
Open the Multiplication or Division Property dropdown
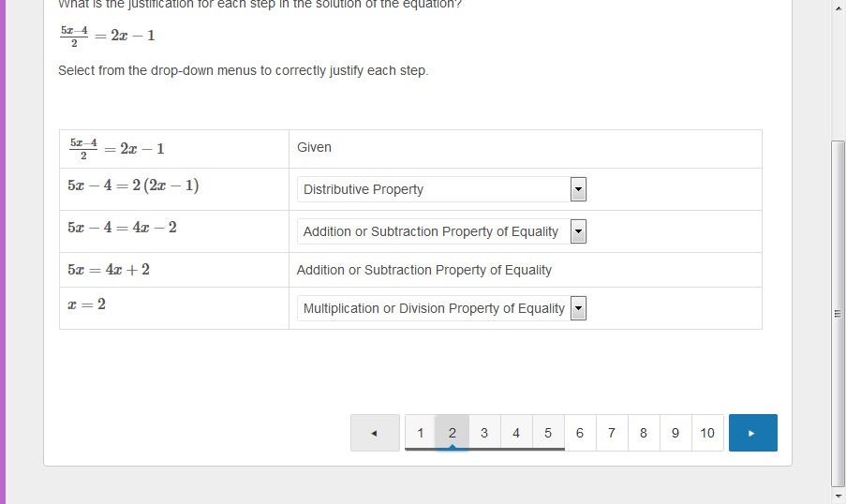(x=441, y=308)
